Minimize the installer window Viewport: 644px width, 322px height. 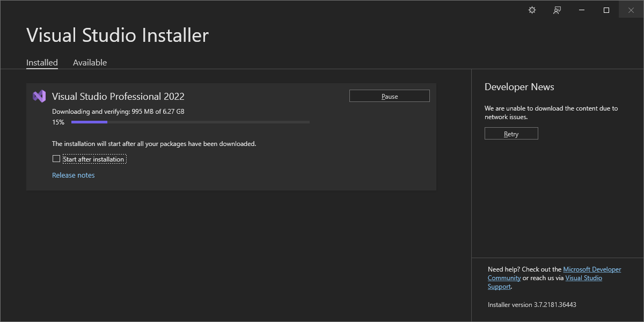pyautogui.click(x=582, y=10)
